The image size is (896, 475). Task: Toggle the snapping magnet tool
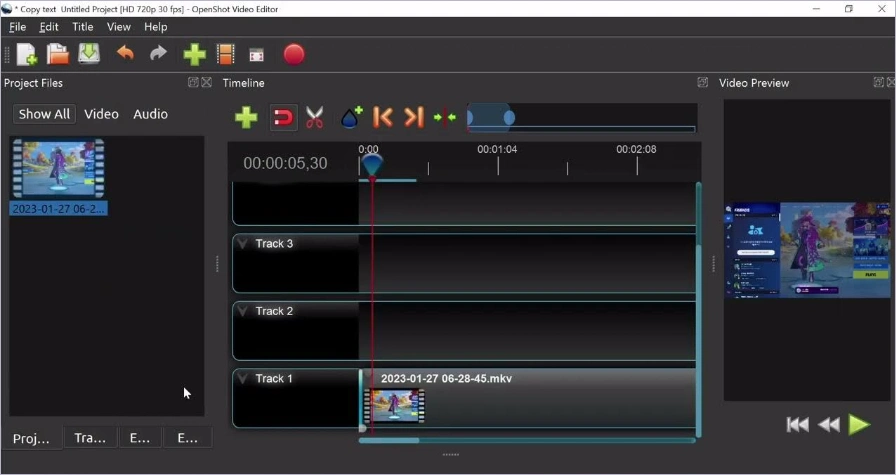[x=283, y=117]
